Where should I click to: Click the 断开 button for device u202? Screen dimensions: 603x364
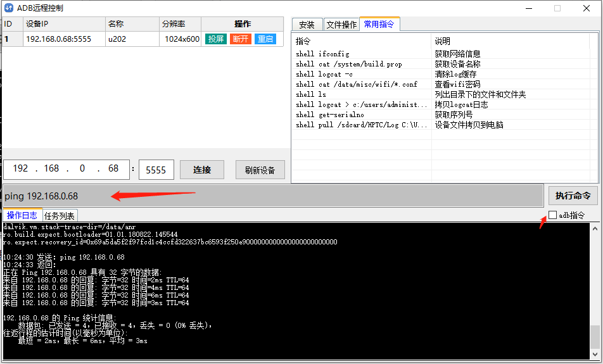[x=240, y=39]
